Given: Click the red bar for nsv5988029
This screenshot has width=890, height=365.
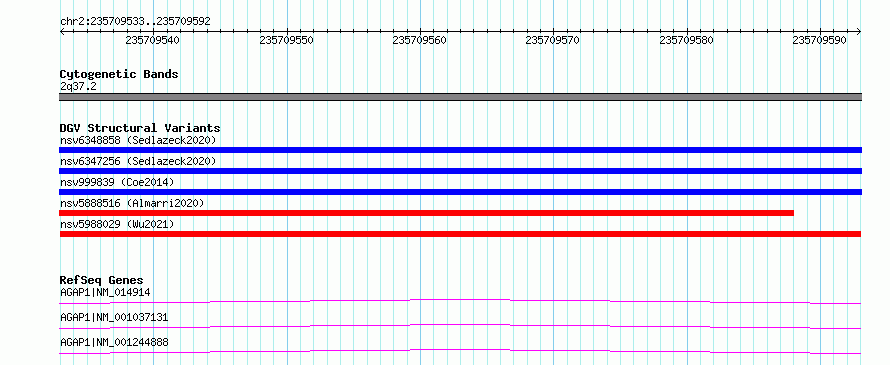Looking at the screenshot, I should point(460,234).
